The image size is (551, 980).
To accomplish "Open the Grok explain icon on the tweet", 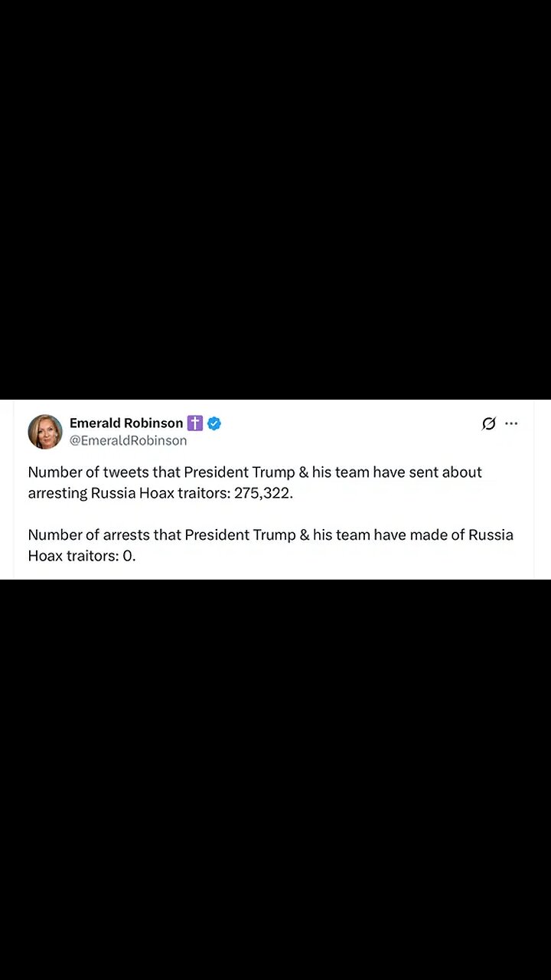I will 488,423.
